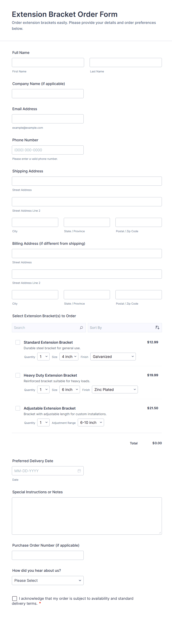Open the Adjustment Range dropdown
Screen dimensions: 172x644
(x=91, y=422)
